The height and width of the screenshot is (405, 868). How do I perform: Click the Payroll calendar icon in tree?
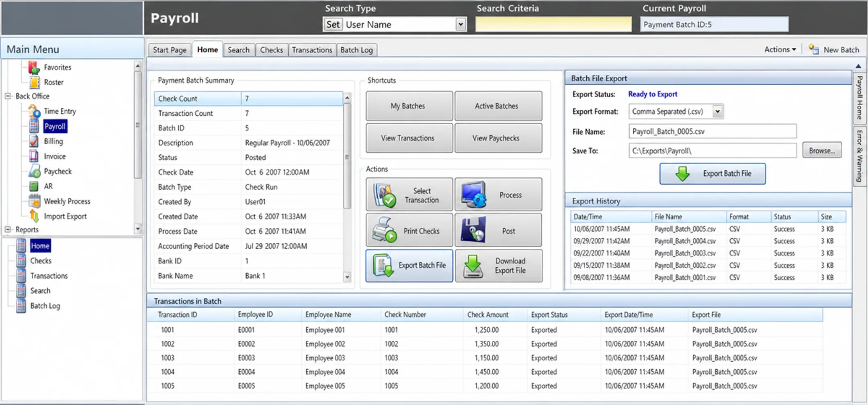34,126
